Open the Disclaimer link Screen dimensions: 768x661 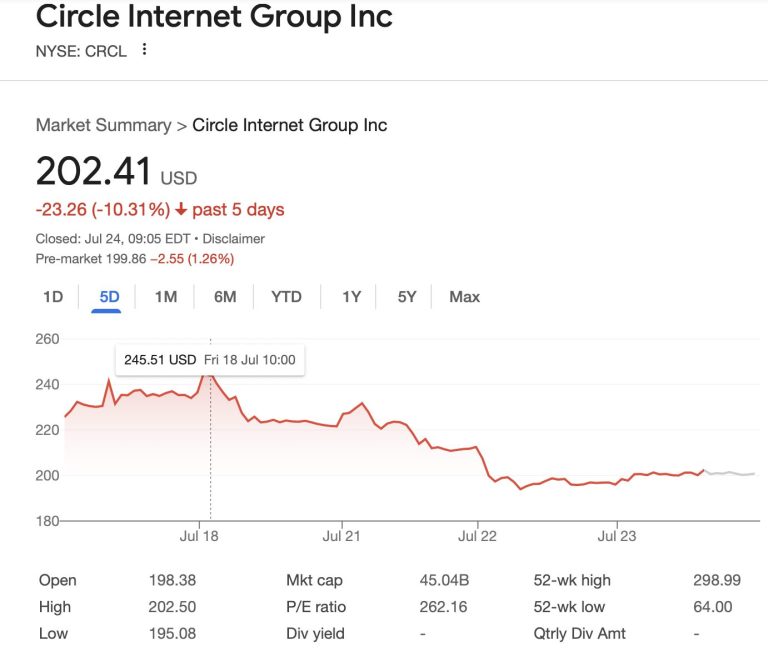(x=233, y=239)
